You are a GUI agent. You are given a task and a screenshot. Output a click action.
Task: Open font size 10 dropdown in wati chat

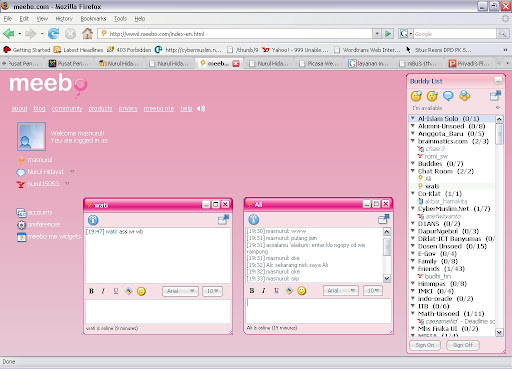point(212,291)
